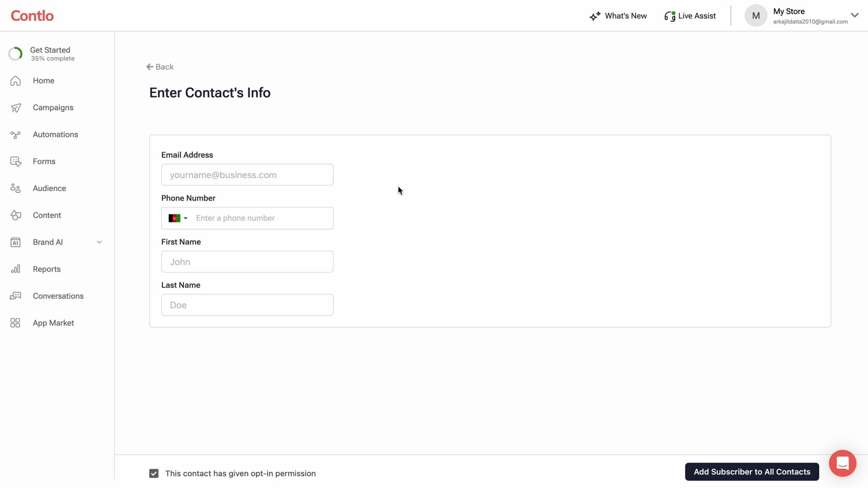Image resolution: width=868 pixels, height=488 pixels.
Task: Click the Live Assist icon
Action: (670, 15)
